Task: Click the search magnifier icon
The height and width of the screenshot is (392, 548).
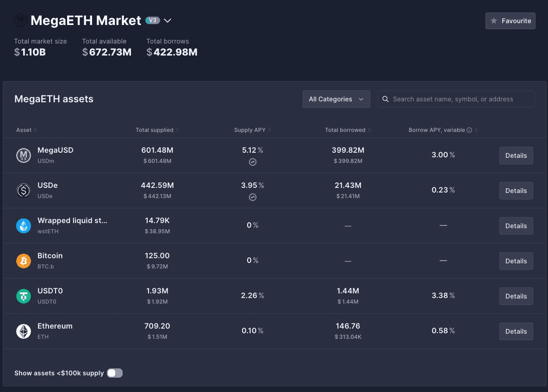Action: (x=386, y=99)
